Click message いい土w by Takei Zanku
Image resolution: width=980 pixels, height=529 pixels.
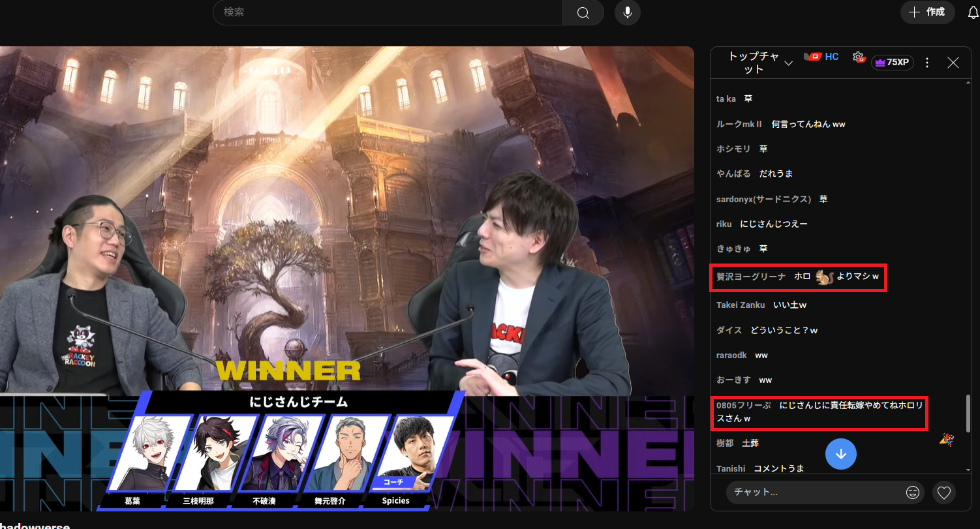point(790,305)
